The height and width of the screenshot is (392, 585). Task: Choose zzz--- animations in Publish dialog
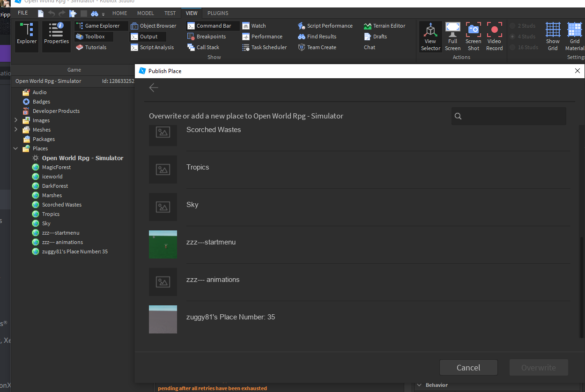tap(360, 282)
